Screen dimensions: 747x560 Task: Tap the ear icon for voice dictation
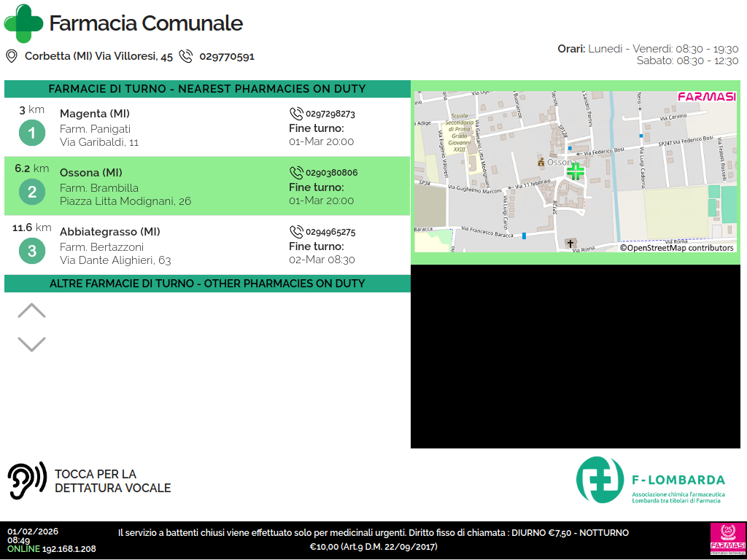(x=27, y=481)
